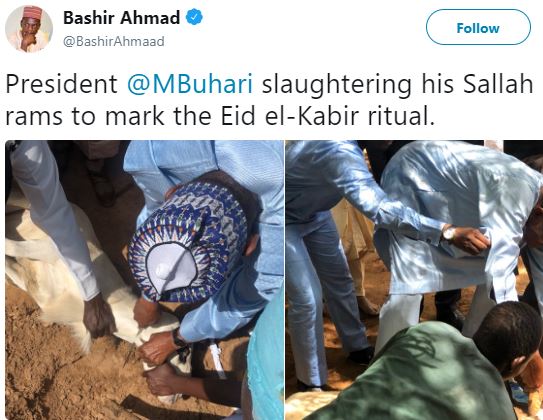
Task: Open Bashir Ahmad's profile avatar picture
Action: [x=29, y=29]
